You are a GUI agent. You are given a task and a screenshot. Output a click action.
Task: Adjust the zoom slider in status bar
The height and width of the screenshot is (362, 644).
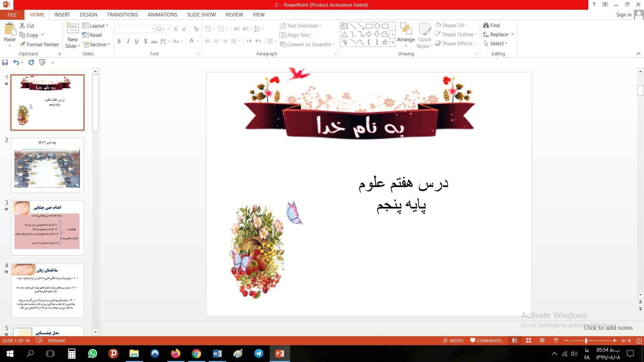(x=586, y=340)
